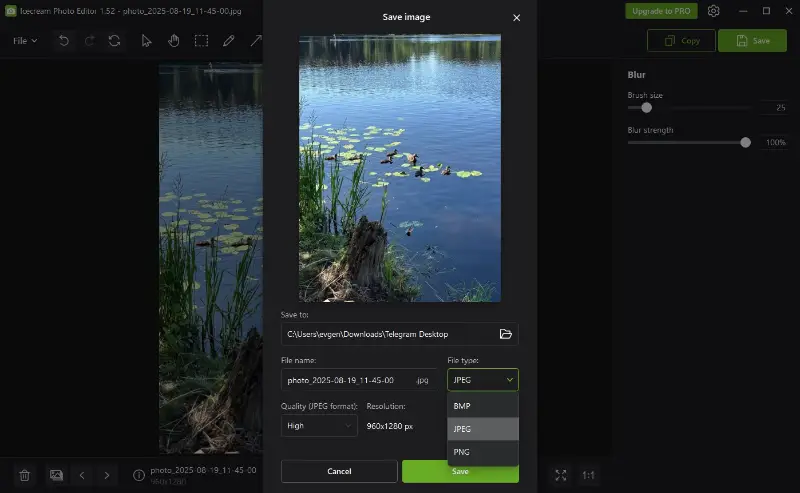The image size is (800, 493).
Task: Open the File menu dropdown
Action: (x=25, y=41)
